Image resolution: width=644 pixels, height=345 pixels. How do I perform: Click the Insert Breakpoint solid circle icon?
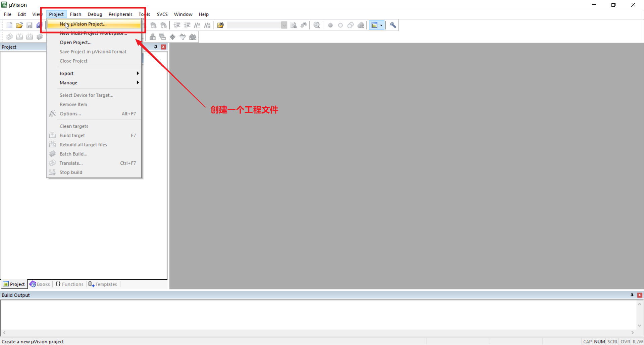coord(330,25)
